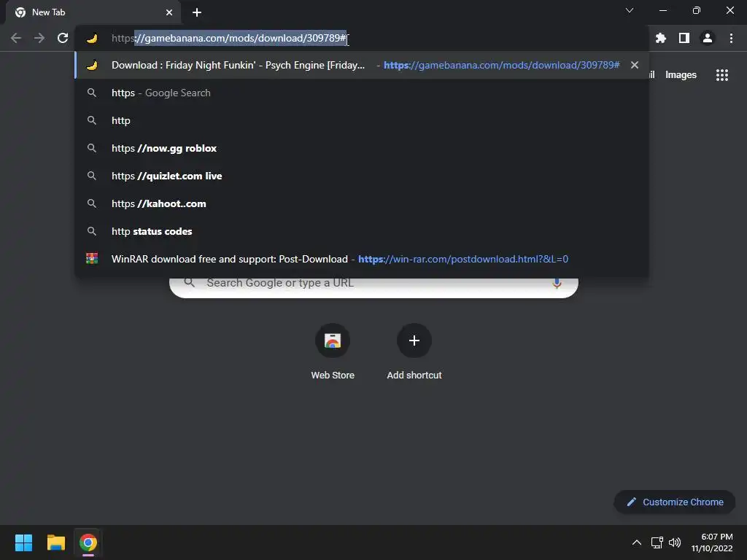Open File Explorer from taskbar
Viewport: 747px width, 560px height.
(55, 542)
